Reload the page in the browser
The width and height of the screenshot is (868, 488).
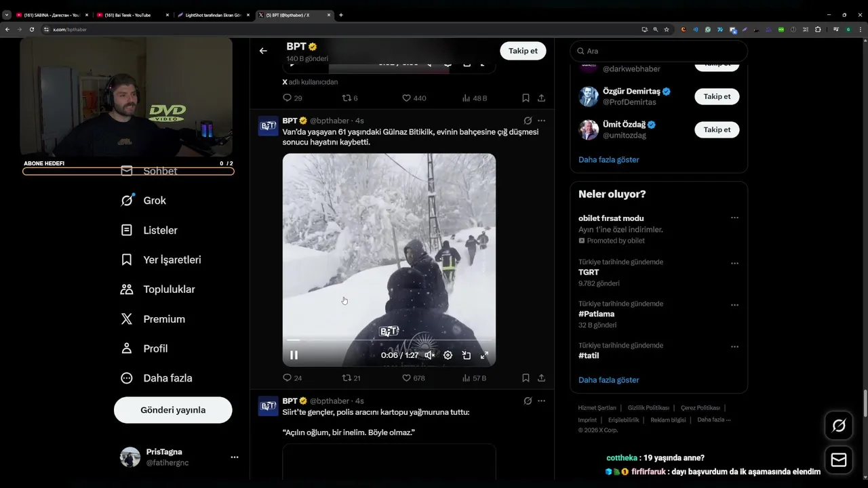point(31,29)
